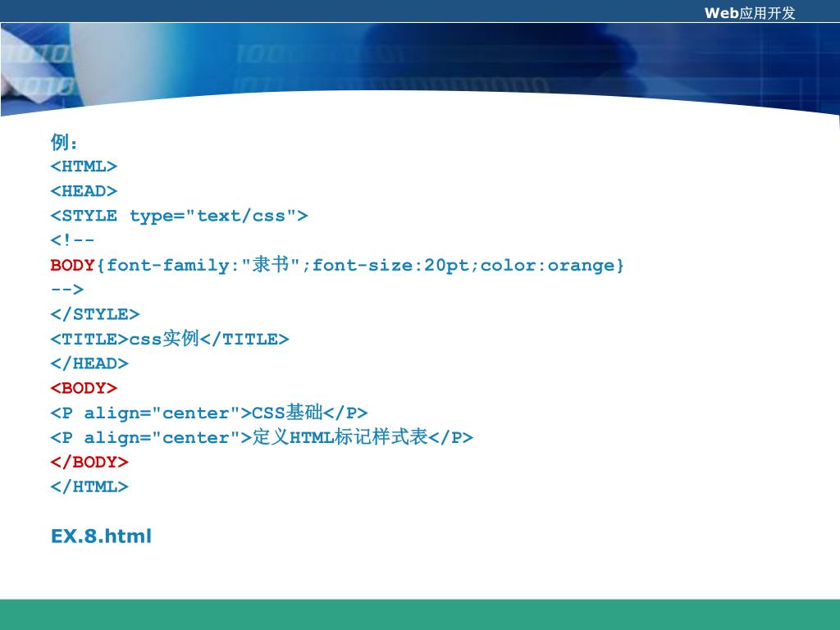Click the <STYLE type="text/css"> line
The height and width of the screenshot is (630, 840).
click(x=179, y=216)
